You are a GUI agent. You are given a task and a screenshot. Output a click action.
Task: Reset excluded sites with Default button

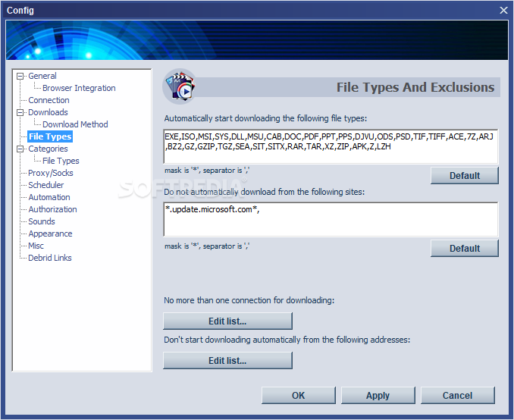[465, 249]
